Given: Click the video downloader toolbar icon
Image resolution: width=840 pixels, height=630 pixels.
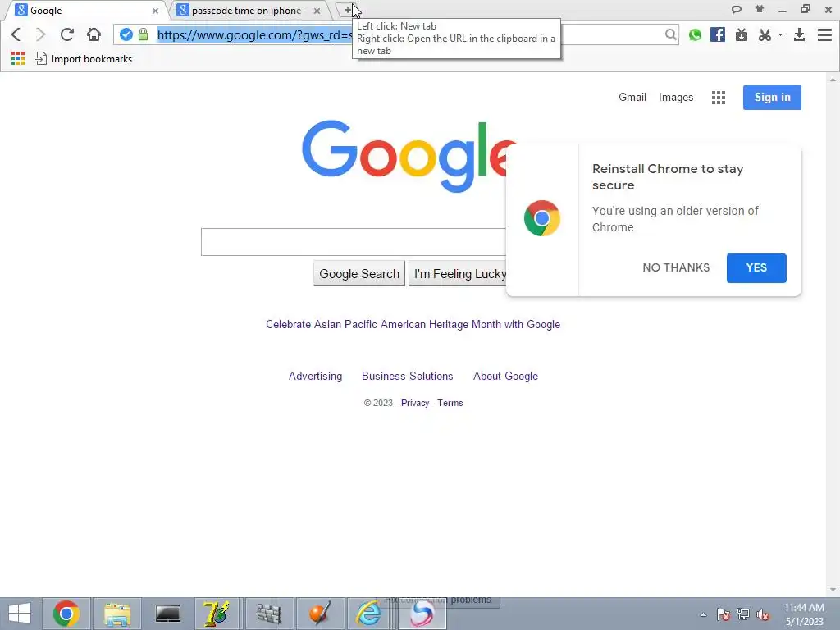Looking at the screenshot, I should 742,34.
